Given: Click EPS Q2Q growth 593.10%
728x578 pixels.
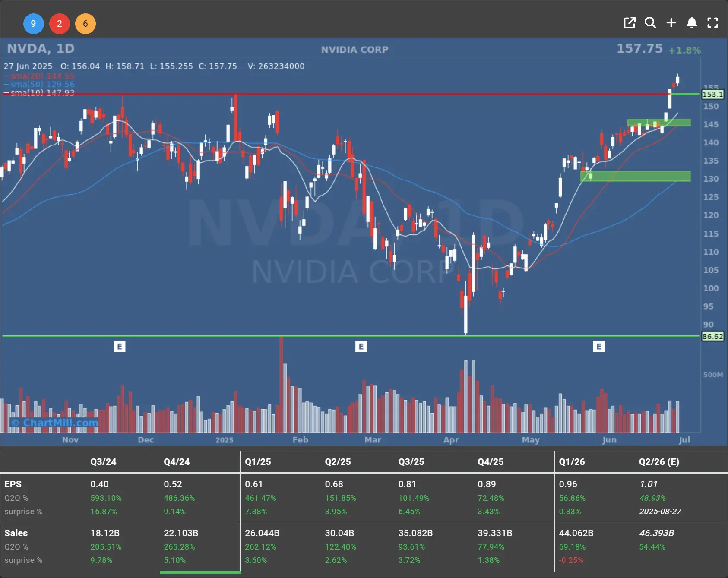Looking at the screenshot, I should [106, 498].
